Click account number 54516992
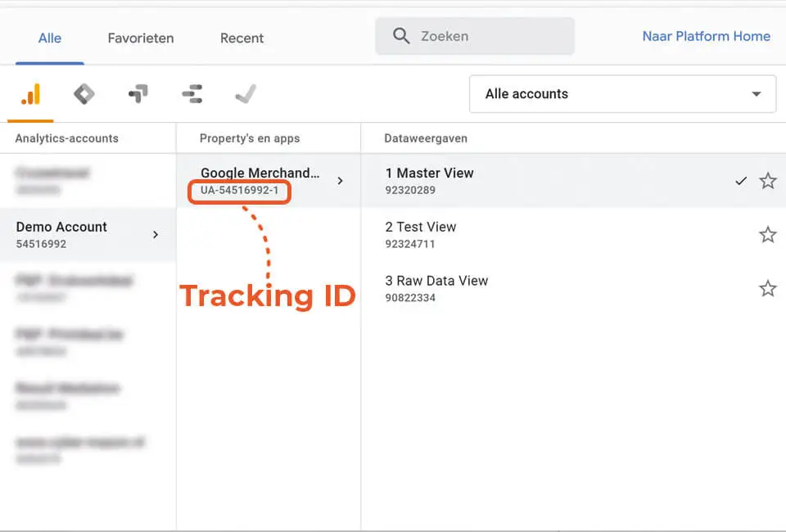Screen dimensions: 786x532 point(41,244)
